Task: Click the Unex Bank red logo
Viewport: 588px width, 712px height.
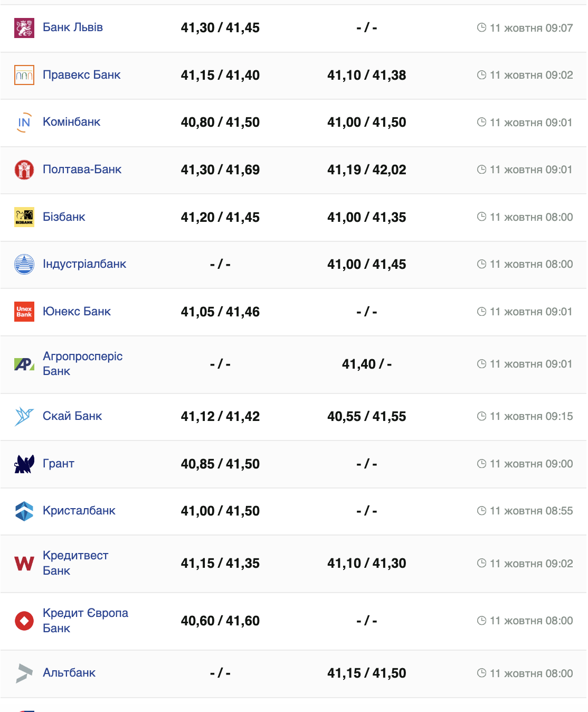Action: coord(24,312)
